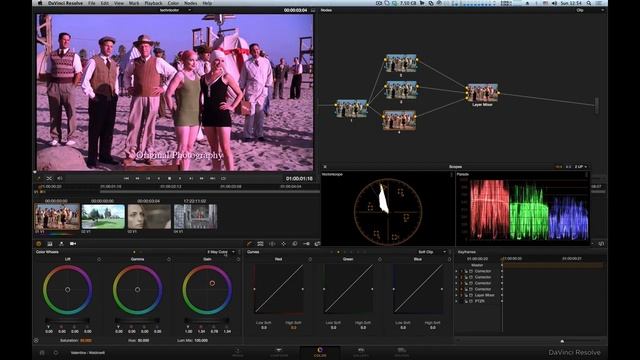Image resolution: width=640 pixels, height=360 pixels.
Task: Reset the Red curve
Action: [x=310, y=259]
